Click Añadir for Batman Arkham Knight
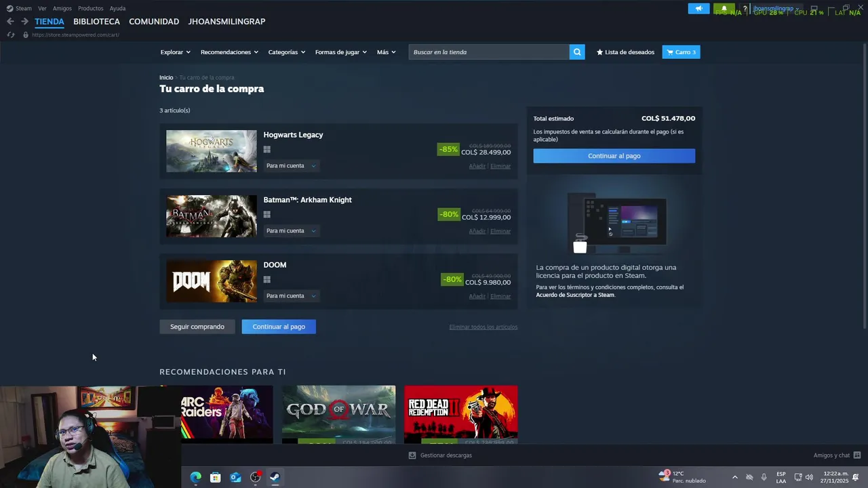 click(477, 231)
